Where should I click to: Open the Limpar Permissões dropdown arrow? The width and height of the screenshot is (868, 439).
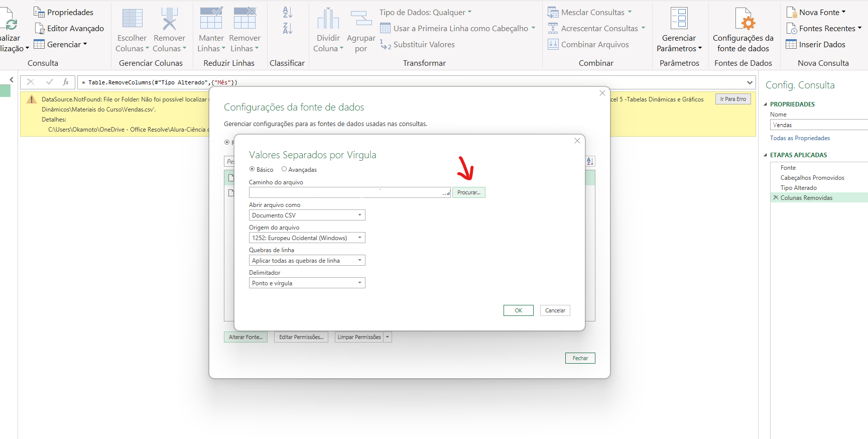point(388,337)
